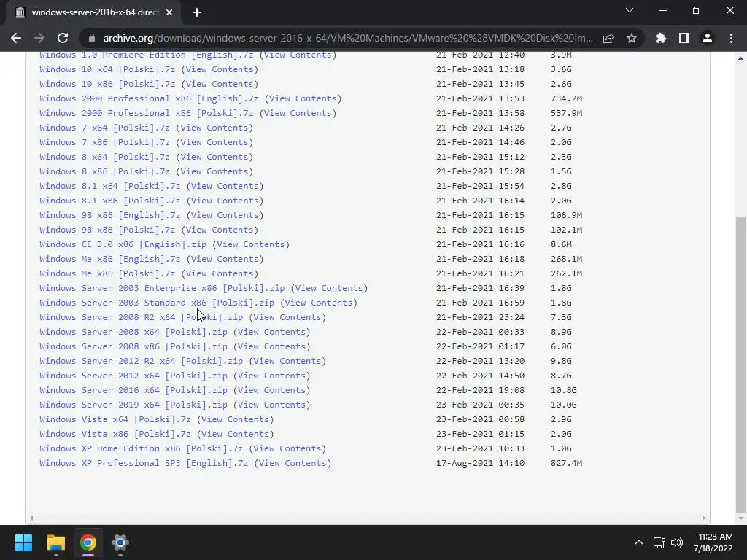View Contents of Windows Vista x86 [Polski].7z
The image size is (747, 560).
click(236, 435)
